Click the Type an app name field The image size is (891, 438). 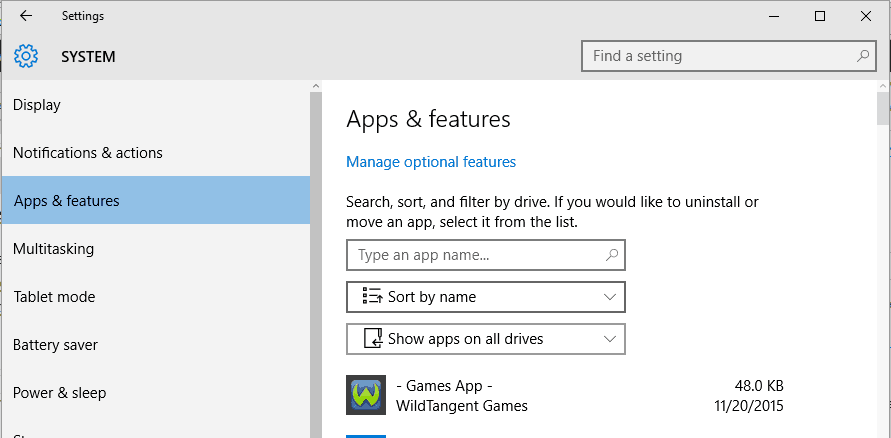pyautogui.click(x=486, y=255)
